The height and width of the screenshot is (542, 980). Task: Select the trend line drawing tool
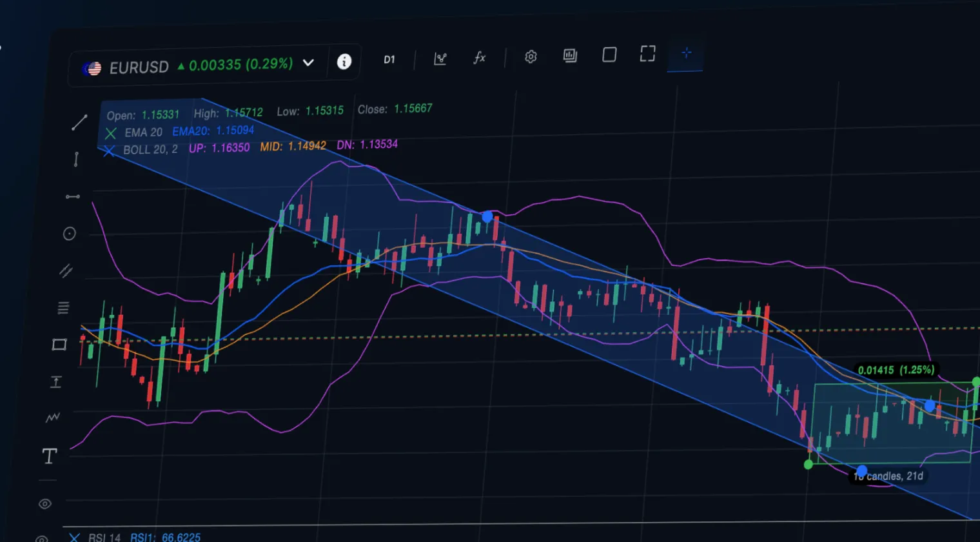[79, 122]
